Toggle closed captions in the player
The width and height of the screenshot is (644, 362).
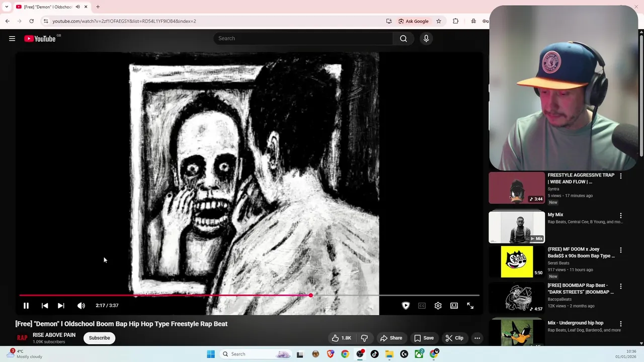422,306
